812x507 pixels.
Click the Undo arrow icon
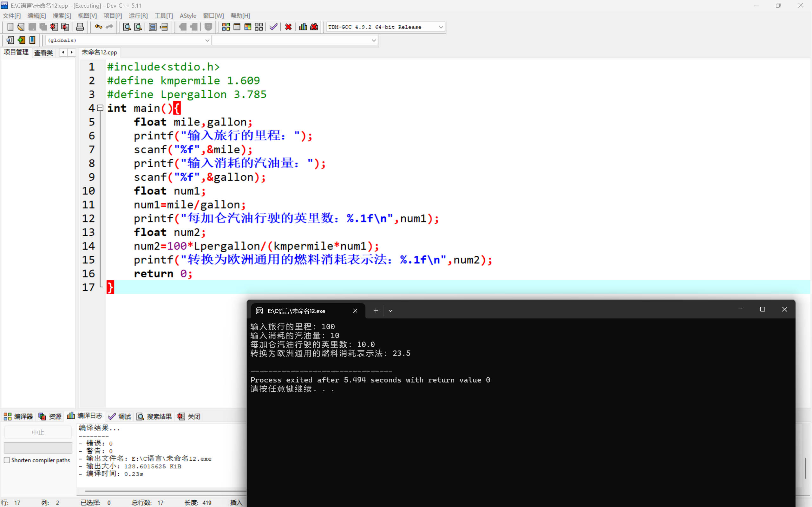point(98,27)
